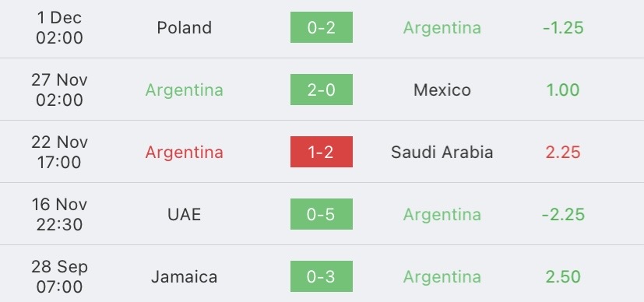The image size is (644, 302).
Task: Go to the Saudi Arabia team page
Action: click(x=442, y=153)
